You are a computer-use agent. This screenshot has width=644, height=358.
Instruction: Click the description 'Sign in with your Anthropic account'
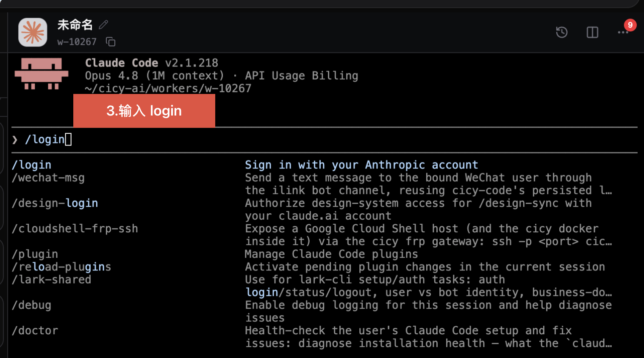coord(361,165)
